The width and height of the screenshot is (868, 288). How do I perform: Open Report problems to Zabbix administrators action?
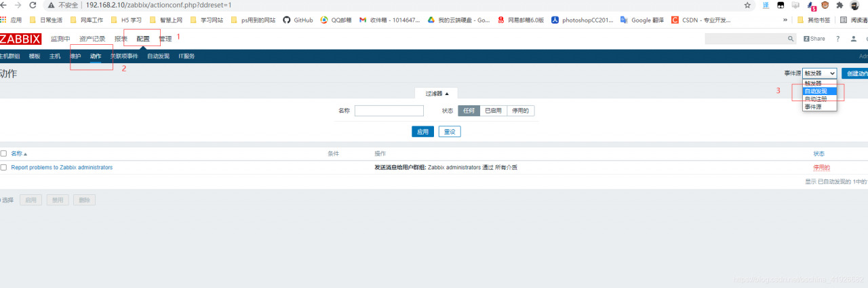click(x=62, y=167)
